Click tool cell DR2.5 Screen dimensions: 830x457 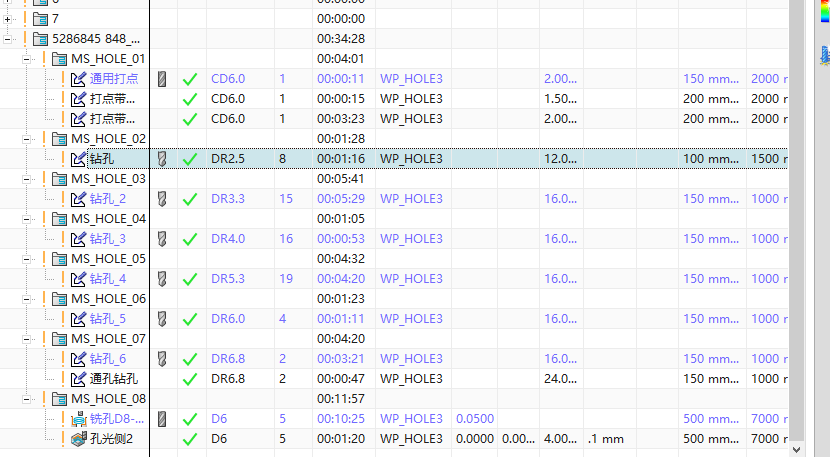coord(228,159)
